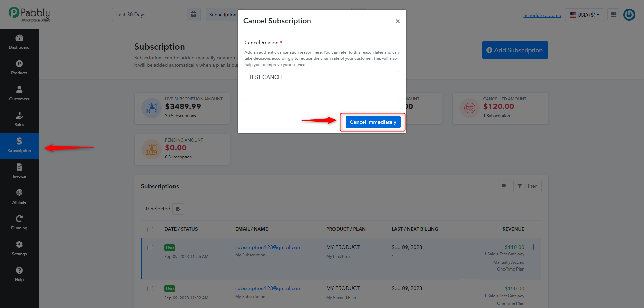Open the Last 30 Days date range selector
The width and height of the screenshot is (644, 308).
pyautogui.click(x=149, y=15)
